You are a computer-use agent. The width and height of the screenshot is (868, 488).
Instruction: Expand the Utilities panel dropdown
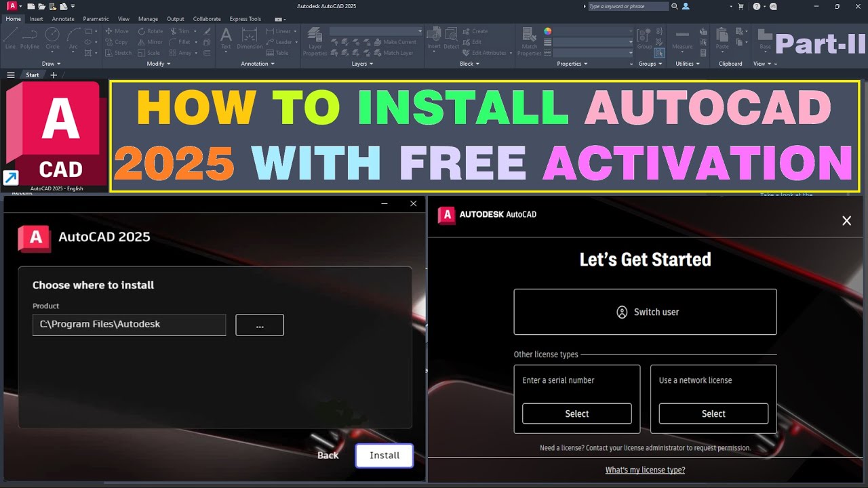click(x=688, y=64)
